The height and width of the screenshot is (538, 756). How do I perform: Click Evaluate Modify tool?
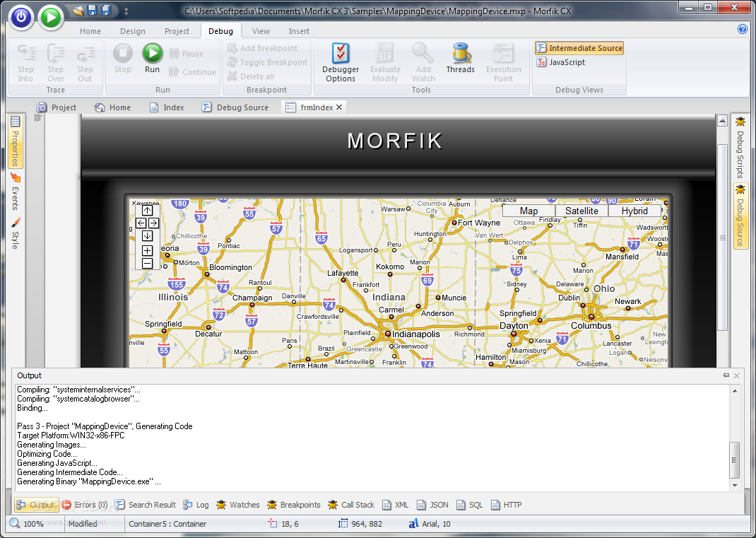(385, 63)
